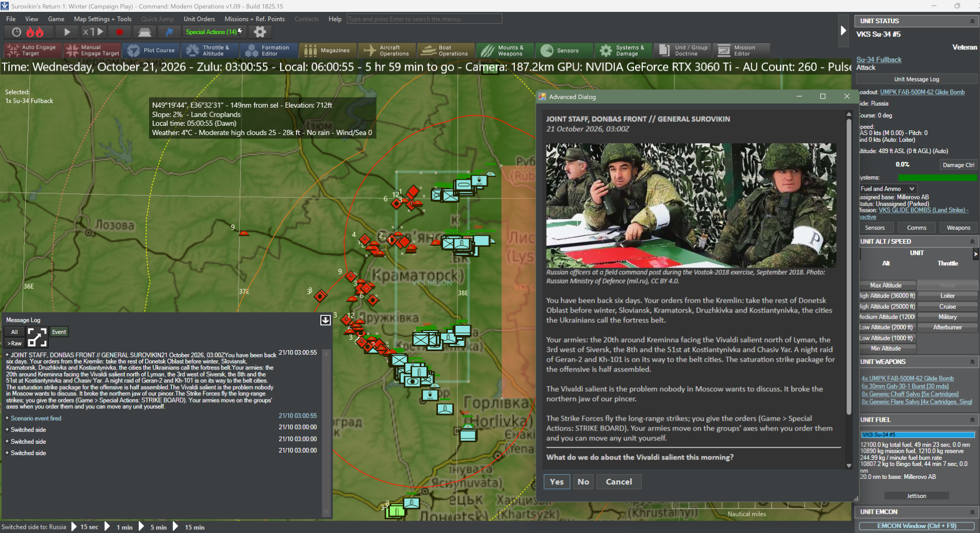Change time compression with the x1 button
Screen dimensions: 980x533
point(93,32)
